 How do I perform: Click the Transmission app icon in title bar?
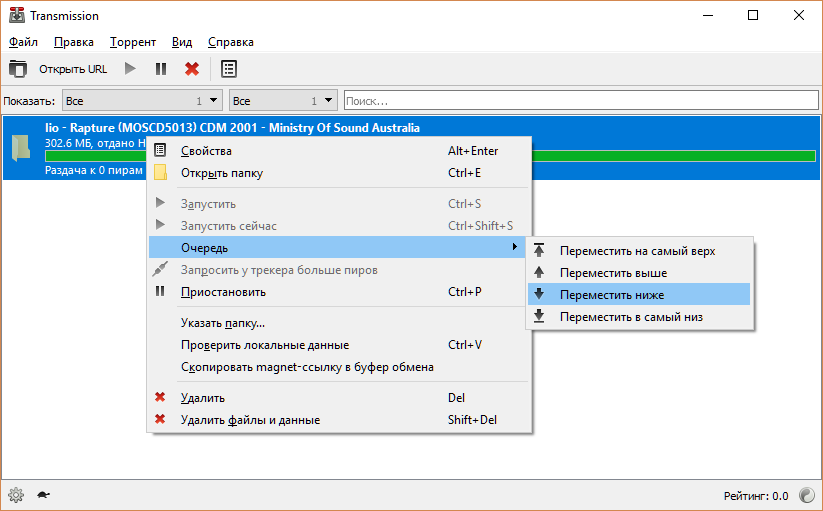(x=17, y=15)
